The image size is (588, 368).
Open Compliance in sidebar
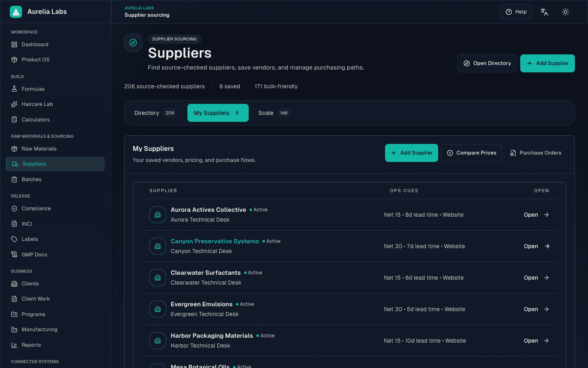click(56, 209)
